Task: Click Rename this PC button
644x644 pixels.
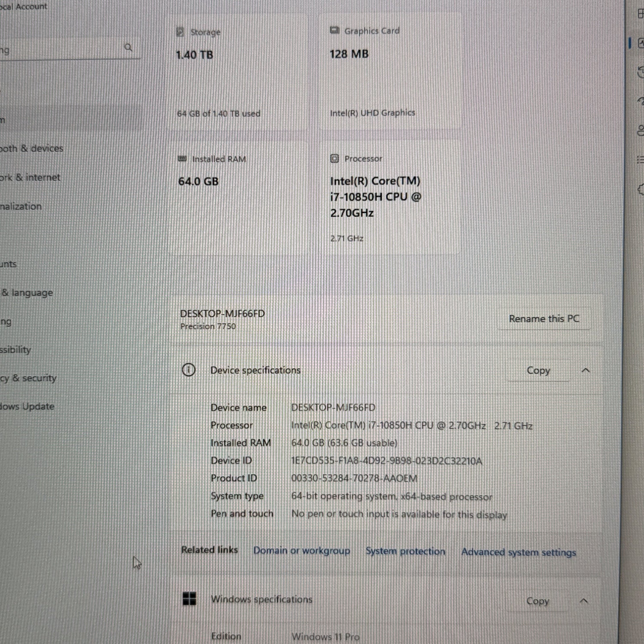Action: 544,319
